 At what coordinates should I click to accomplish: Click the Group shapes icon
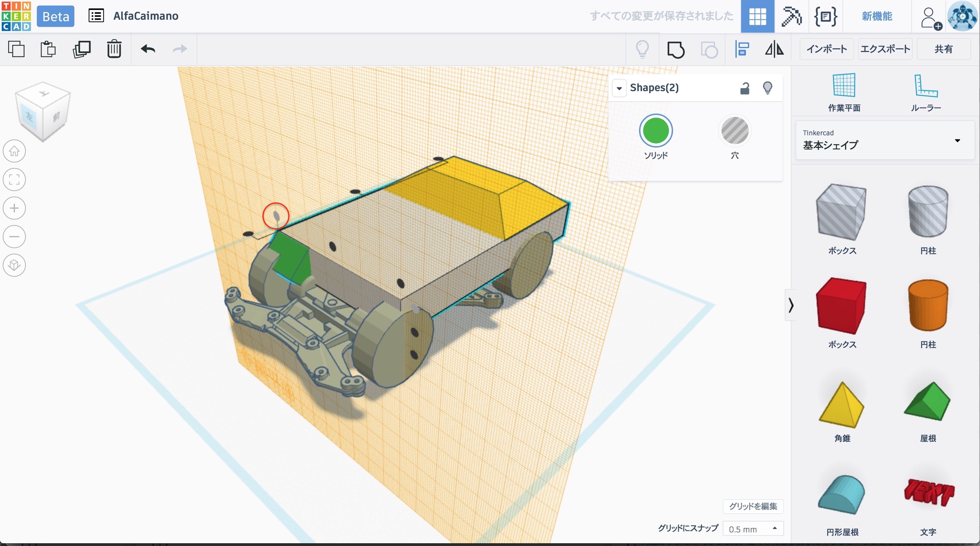[676, 49]
